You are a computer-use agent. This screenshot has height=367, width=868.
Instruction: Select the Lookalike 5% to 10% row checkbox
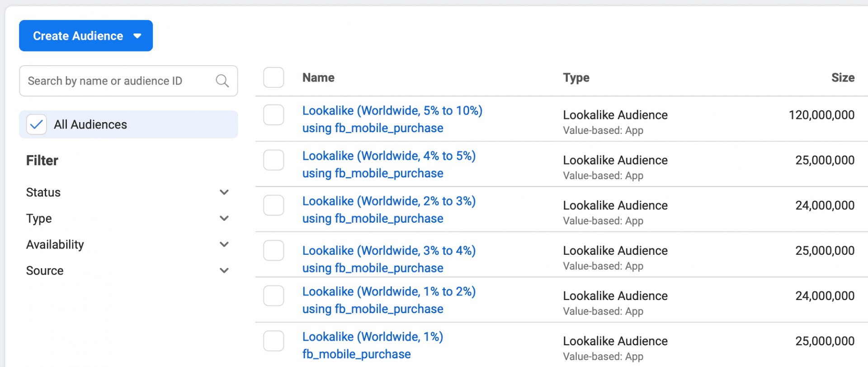pyautogui.click(x=274, y=114)
